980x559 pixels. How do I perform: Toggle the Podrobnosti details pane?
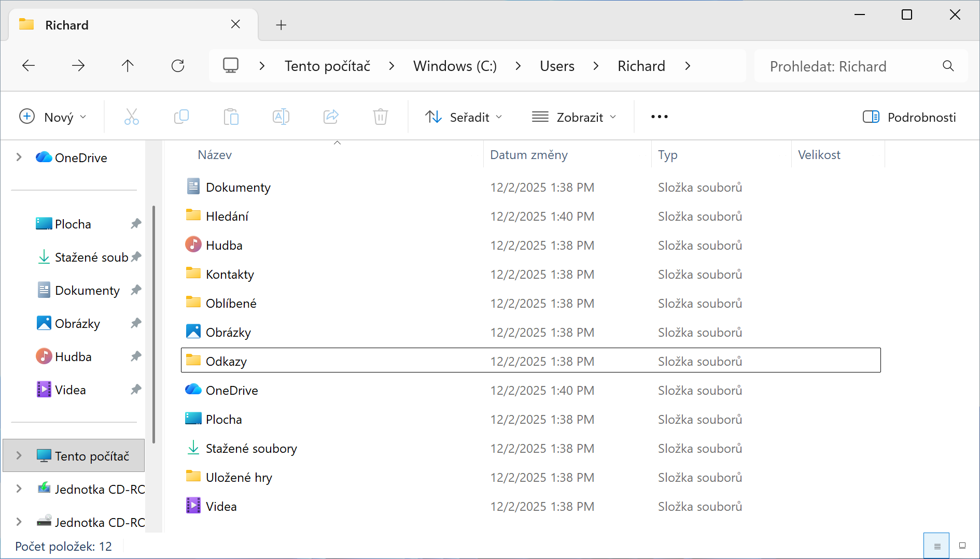[908, 117]
